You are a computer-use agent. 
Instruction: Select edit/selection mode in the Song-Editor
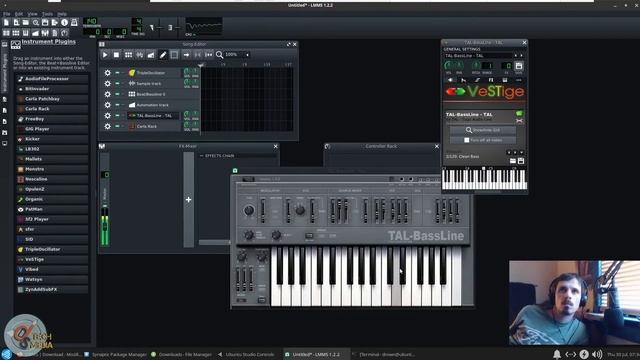pyautogui.click(x=174, y=55)
